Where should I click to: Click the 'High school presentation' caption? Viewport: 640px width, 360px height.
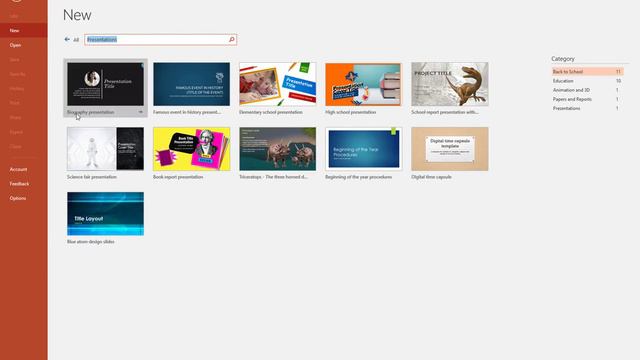coord(351,112)
